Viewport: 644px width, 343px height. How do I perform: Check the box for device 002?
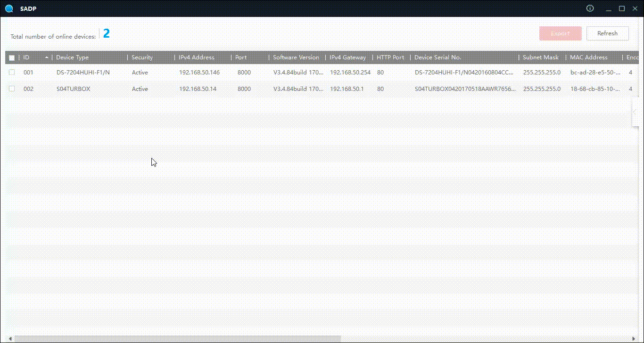[x=12, y=89]
